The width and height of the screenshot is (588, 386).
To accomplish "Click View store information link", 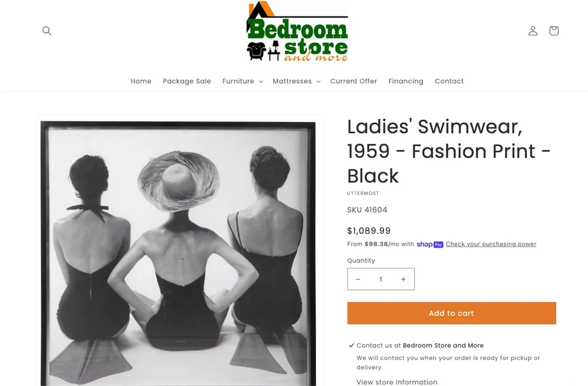I will [397, 382].
